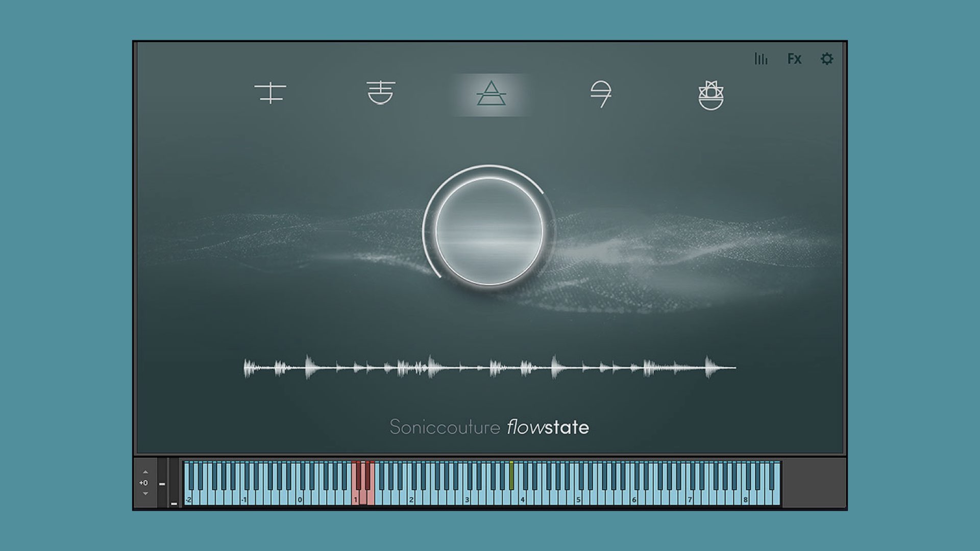
Task: Select the fourth curved hook symbol
Action: (601, 94)
